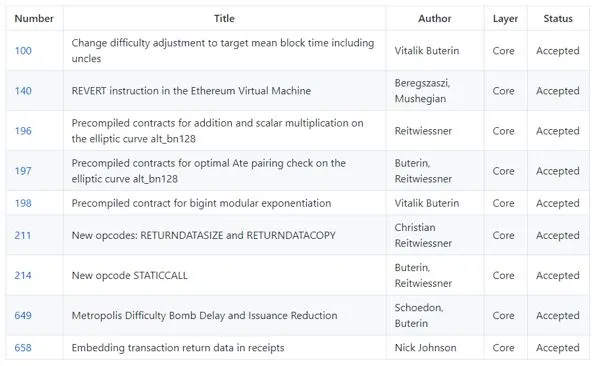Click Accepted status in row 658
Viewport: 596px width, 366px height.
pyautogui.click(x=558, y=347)
